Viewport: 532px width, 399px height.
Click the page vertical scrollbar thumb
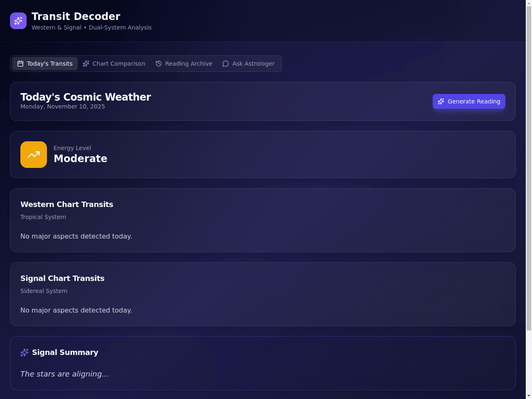529,168
